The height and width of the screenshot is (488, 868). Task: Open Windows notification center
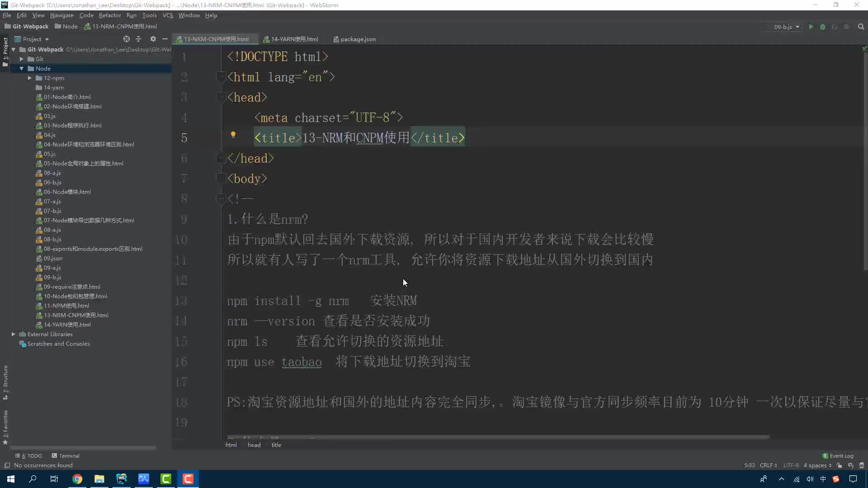(853, 479)
